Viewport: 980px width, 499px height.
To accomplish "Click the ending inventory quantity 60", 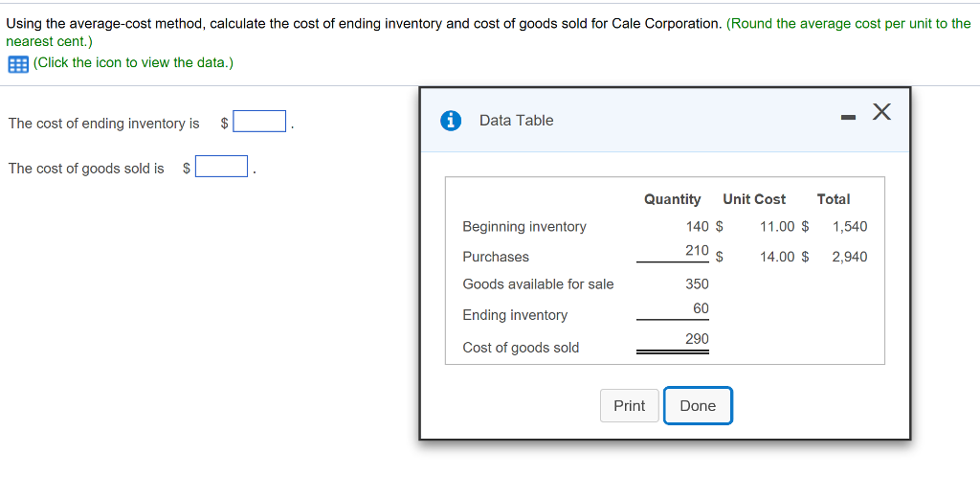I will [701, 308].
